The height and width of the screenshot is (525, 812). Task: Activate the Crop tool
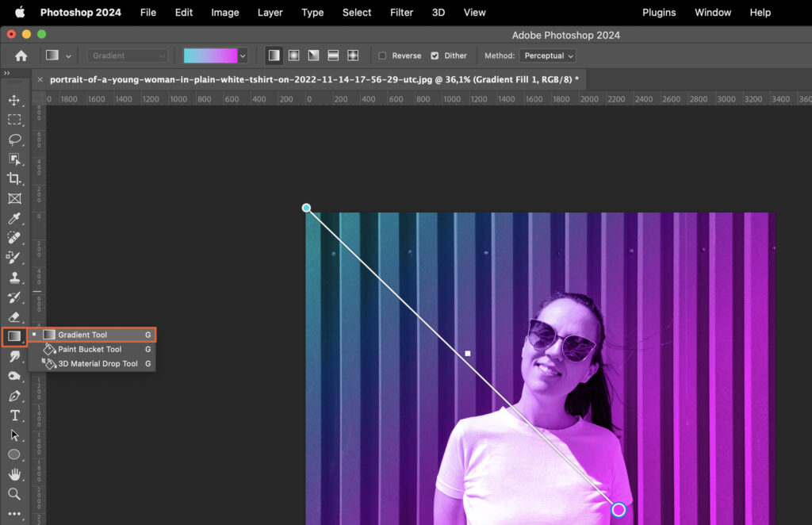tap(16, 178)
